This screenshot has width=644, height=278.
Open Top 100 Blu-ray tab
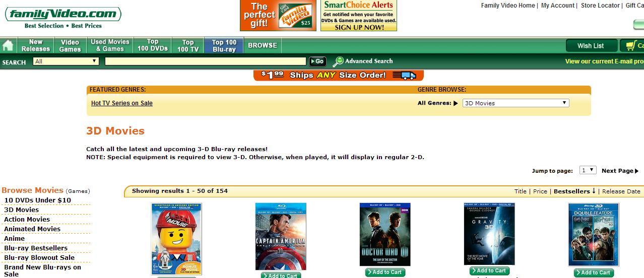(x=224, y=45)
